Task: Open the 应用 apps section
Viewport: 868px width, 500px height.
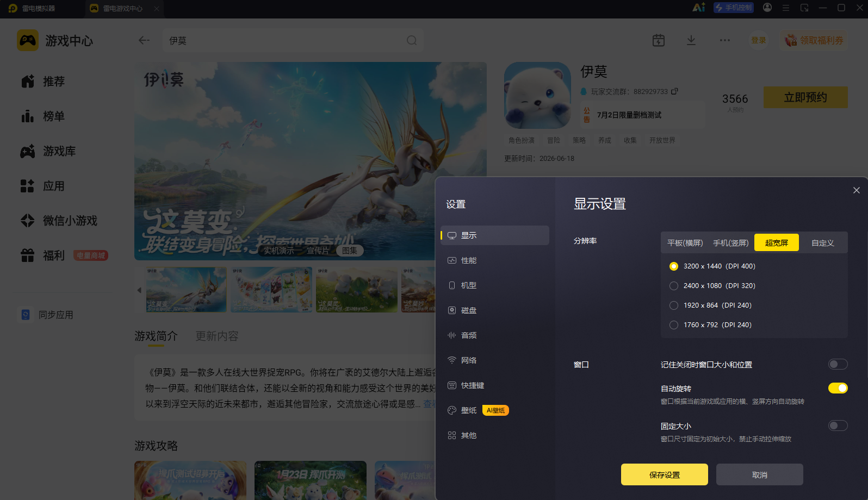Action: pos(44,186)
